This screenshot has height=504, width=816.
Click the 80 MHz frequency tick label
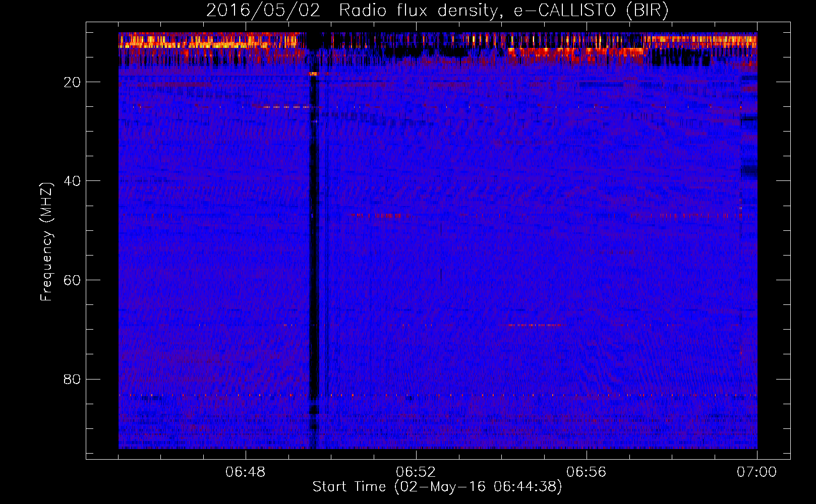coord(72,379)
